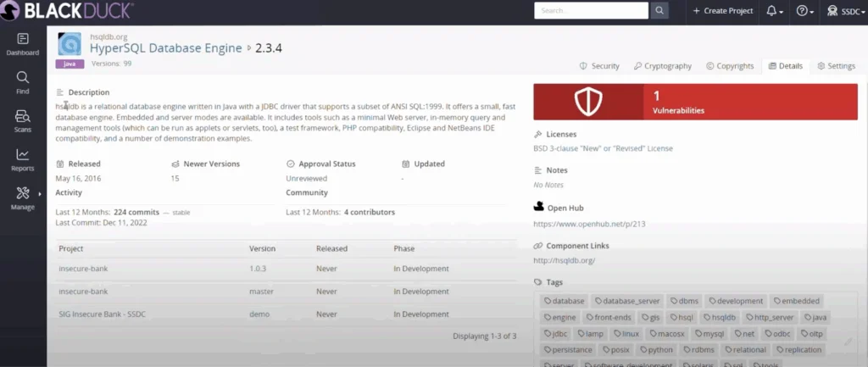Click the python tag
The image size is (868, 367).
(656, 350)
